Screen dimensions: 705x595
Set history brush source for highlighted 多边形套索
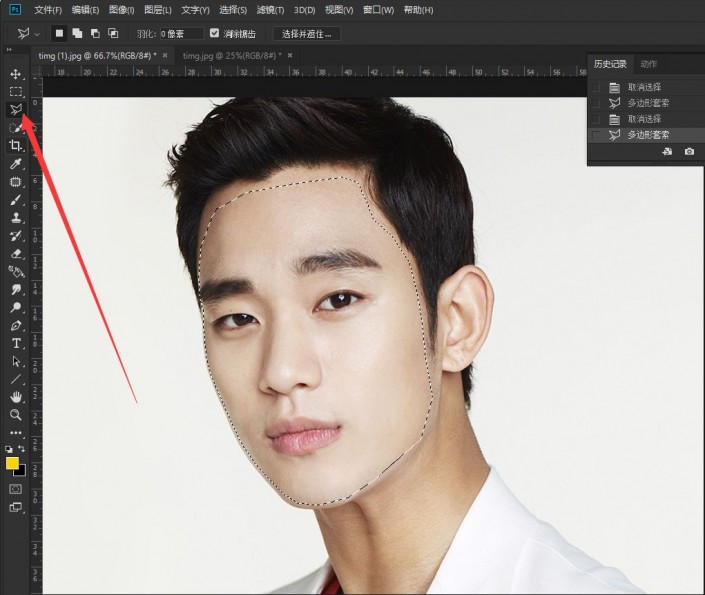[x=596, y=135]
